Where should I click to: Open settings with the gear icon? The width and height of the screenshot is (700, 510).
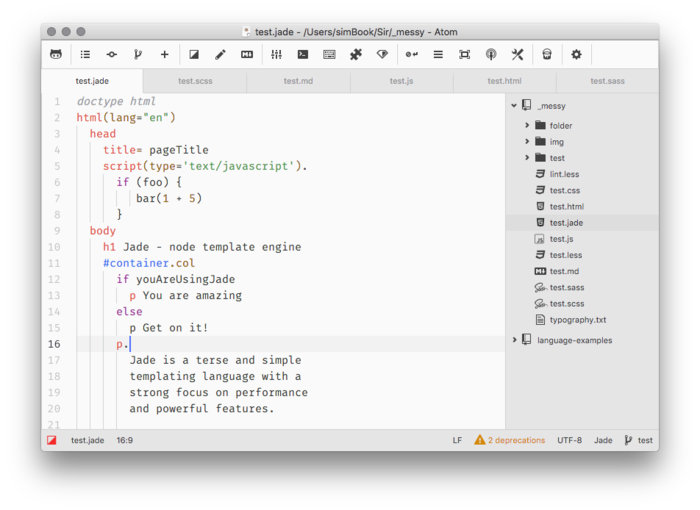pos(576,54)
